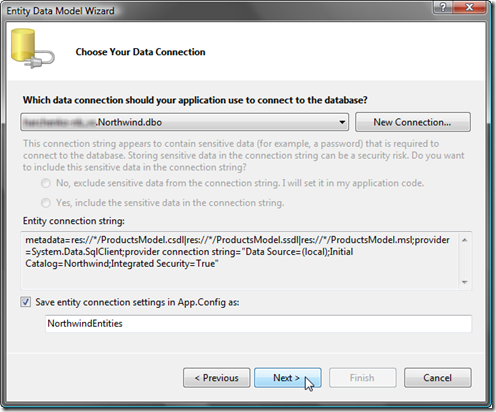The height and width of the screenshot is (412, 496).
Task: Select the 'No, exclude sensitive data' radio button
Action: 46,183
